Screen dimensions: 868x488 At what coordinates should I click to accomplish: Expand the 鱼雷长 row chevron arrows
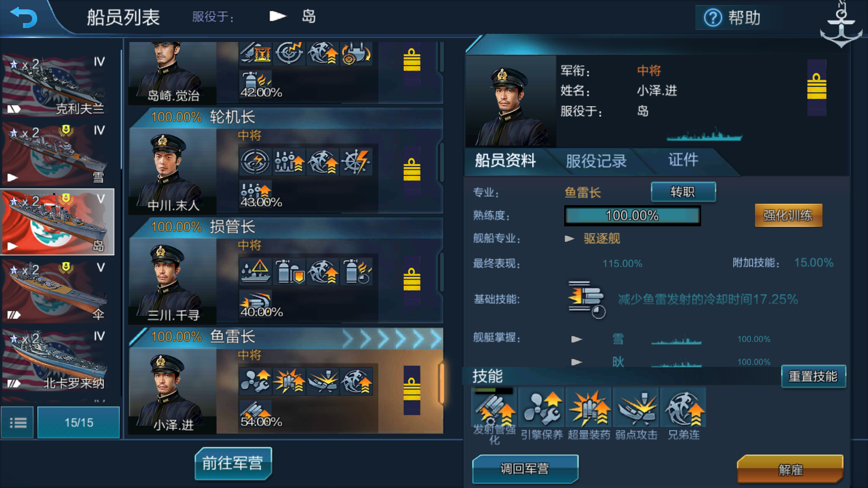coord(392,338)
